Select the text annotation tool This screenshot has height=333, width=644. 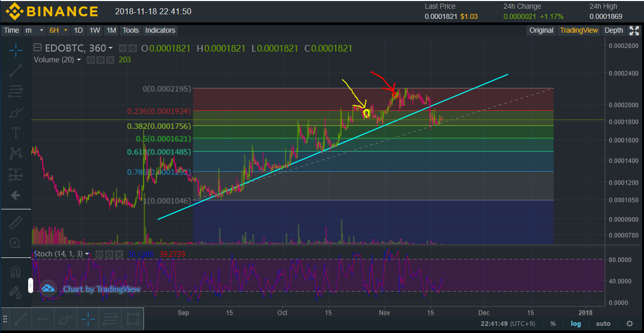click(15, 133)
